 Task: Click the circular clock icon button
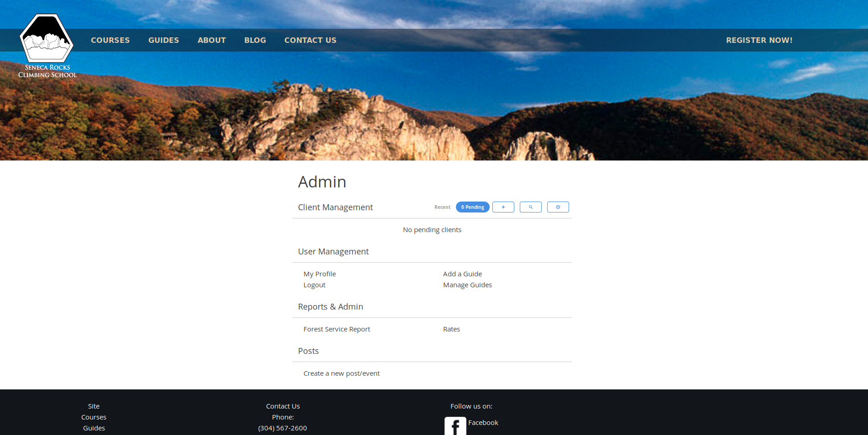point(558,207)
